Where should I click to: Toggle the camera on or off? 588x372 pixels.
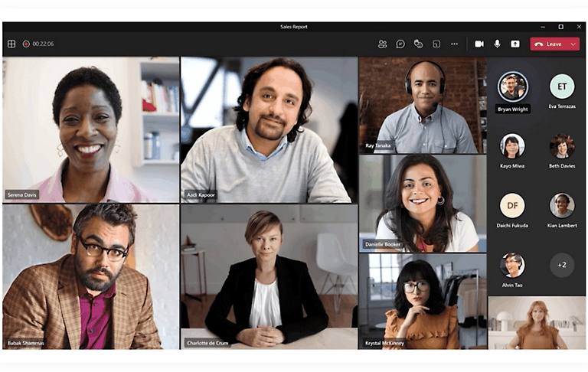click(479, 44)
